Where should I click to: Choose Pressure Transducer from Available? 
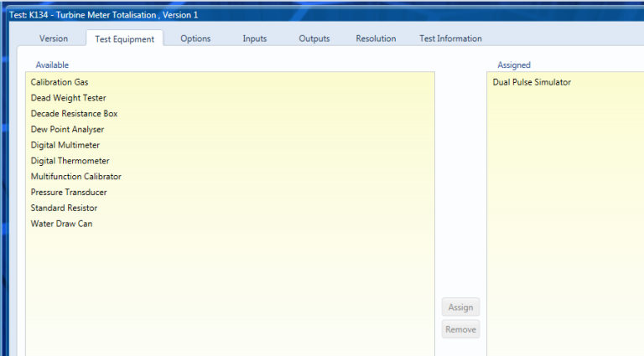69,193
